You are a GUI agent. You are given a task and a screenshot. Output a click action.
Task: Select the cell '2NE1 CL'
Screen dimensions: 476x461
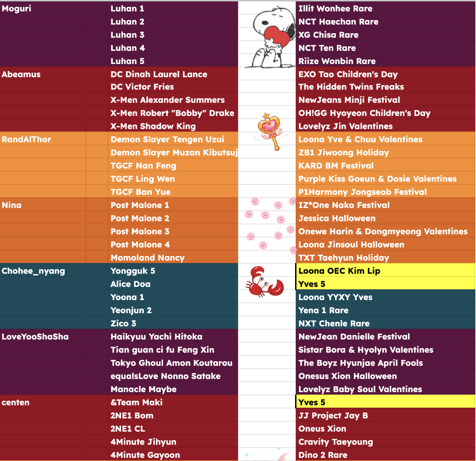point(173,429)
